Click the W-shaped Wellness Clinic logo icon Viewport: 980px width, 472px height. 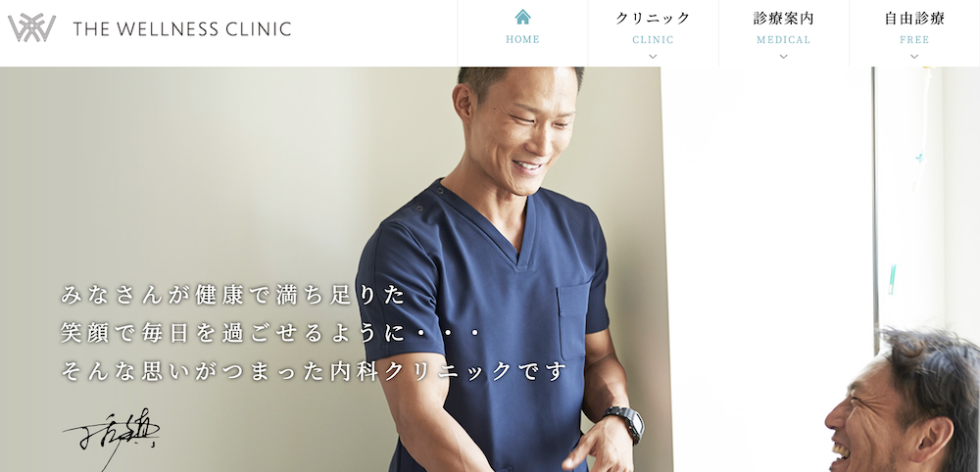coord(31,27)
